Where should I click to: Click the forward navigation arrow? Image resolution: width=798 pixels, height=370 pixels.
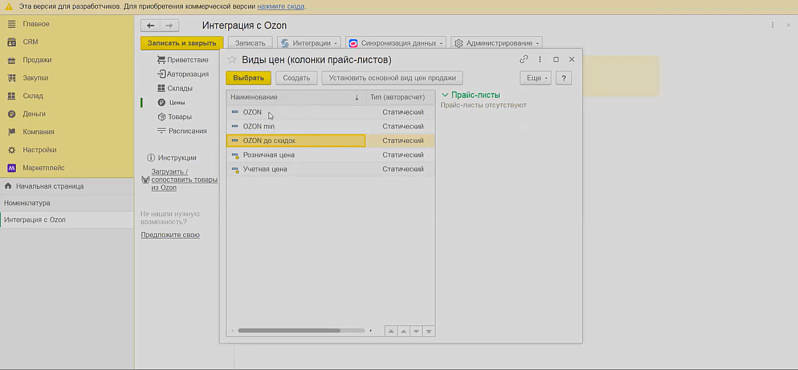coord(169,25)
